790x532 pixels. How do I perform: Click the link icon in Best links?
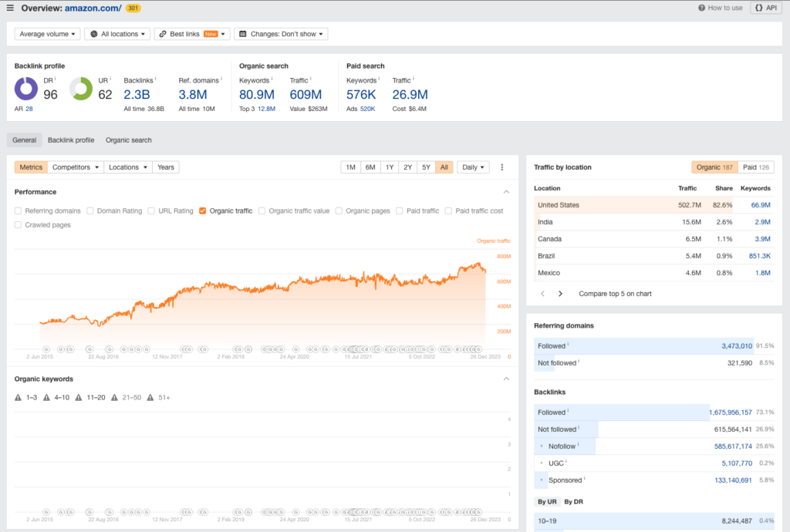pyautogui.click(x=163, y=34)
